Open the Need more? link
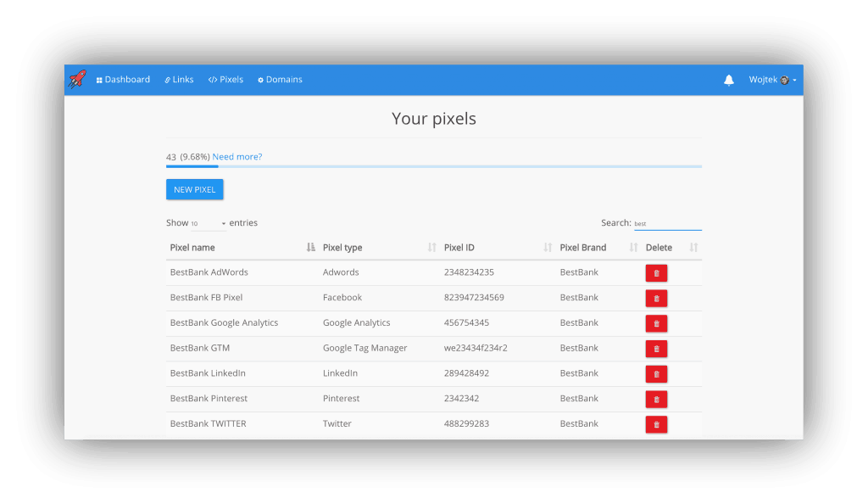Image resolution: width=868 pixels, height=504 pixels. (236, 157)
